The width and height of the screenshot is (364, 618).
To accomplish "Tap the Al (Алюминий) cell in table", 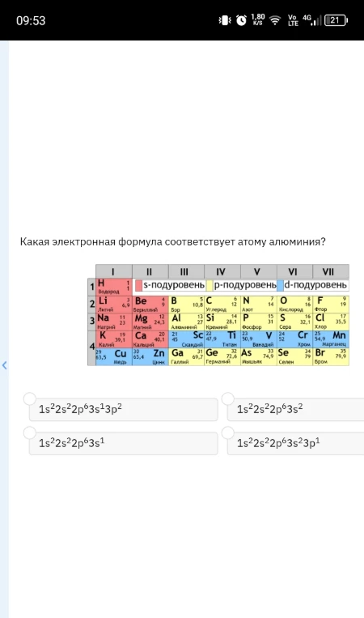I will click(187, 322).
